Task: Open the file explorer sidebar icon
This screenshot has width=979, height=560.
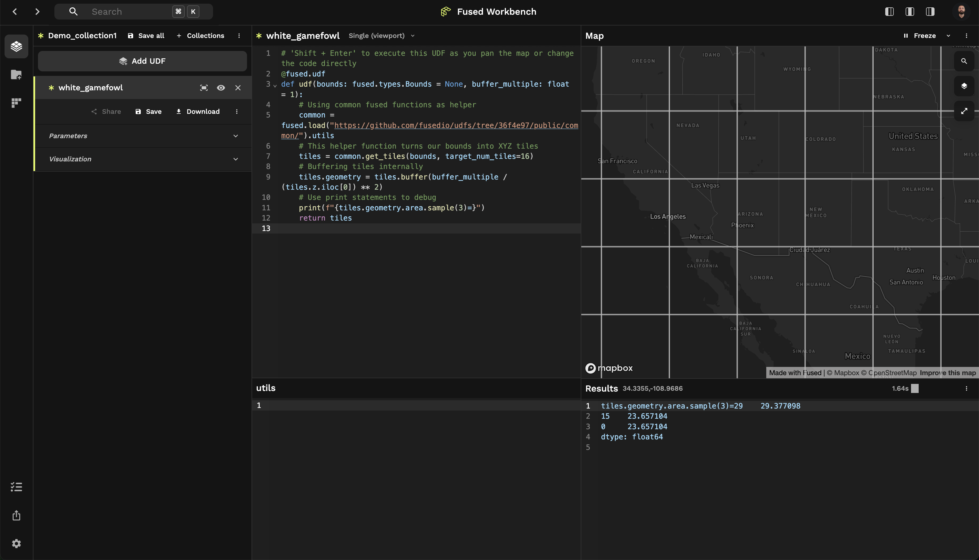Action: click(x=16, y=75)
